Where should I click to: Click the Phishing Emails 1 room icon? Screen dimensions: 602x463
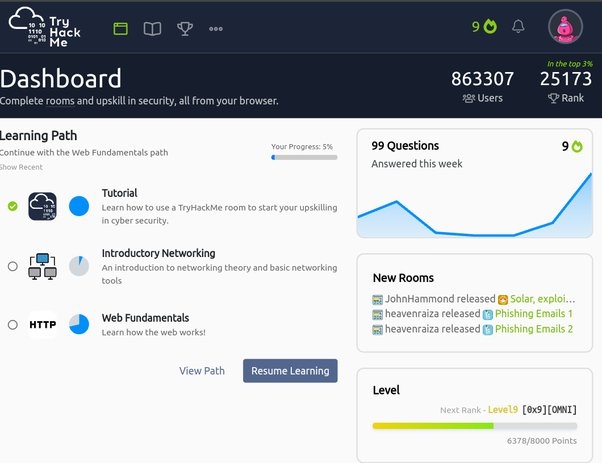coord(488,314)
